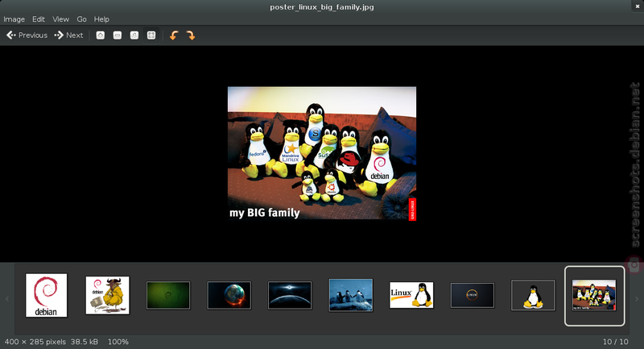Open the View menu
The width and height of the screenshot is (644, 349).
tap(61, 19)
